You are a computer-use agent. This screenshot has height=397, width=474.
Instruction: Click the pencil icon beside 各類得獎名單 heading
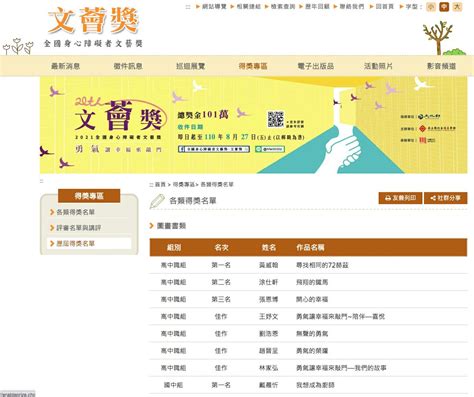[x=157, y=201]
